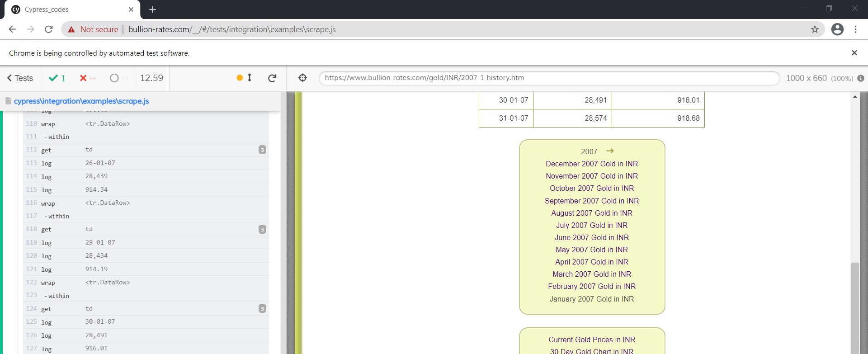Select log entry 26-01-07
Viewport: 868px width, 354px height.
146,163
